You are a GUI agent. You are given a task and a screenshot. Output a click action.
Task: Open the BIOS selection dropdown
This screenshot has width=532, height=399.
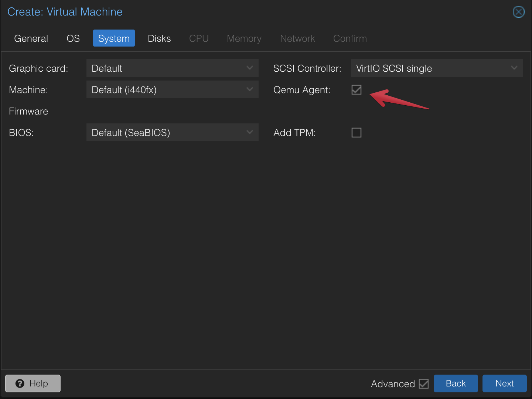coord(172,132)
